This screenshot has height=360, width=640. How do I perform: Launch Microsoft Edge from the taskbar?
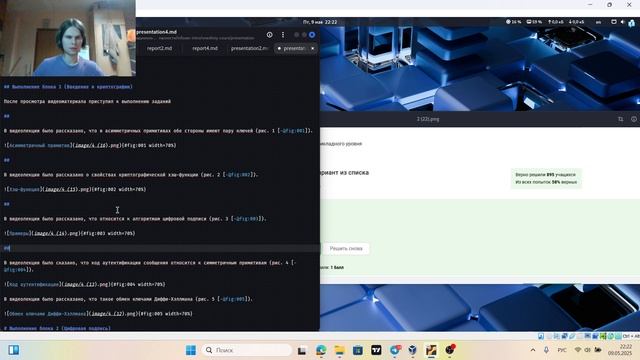(321, 350)
